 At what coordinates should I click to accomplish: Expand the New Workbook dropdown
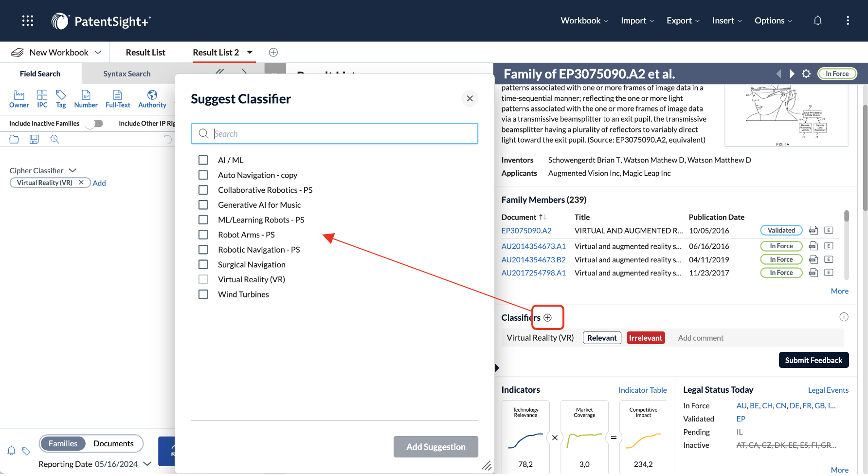[x=98, y=52]
